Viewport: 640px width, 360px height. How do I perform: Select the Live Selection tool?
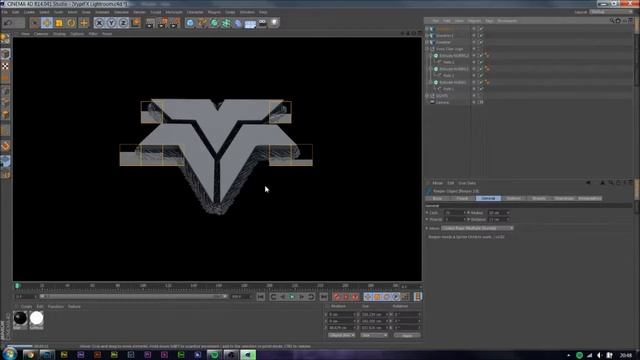35,23
